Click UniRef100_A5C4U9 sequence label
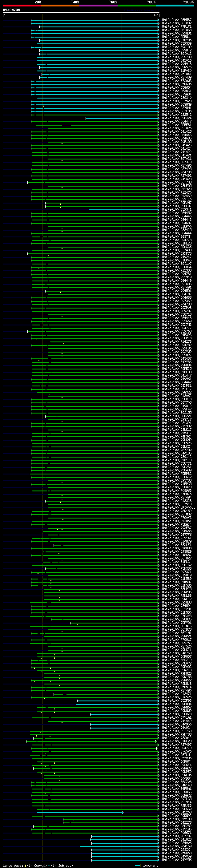The width and height of the screenshot is (197, 868). 176,470
